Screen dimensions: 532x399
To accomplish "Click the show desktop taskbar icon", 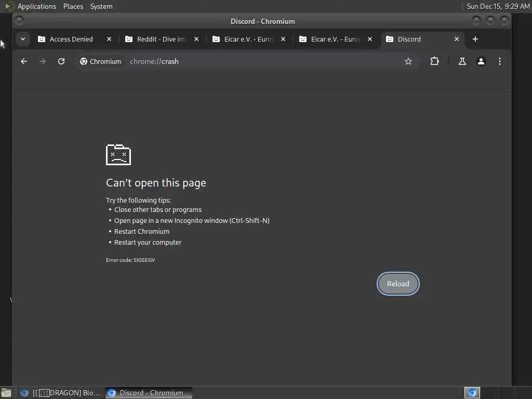I will (6, 393).
